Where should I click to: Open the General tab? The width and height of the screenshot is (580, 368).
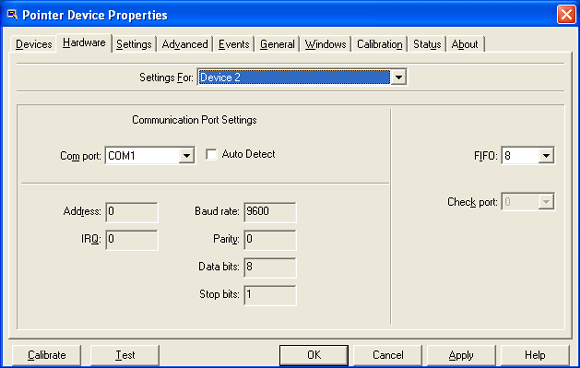[277, 44]
